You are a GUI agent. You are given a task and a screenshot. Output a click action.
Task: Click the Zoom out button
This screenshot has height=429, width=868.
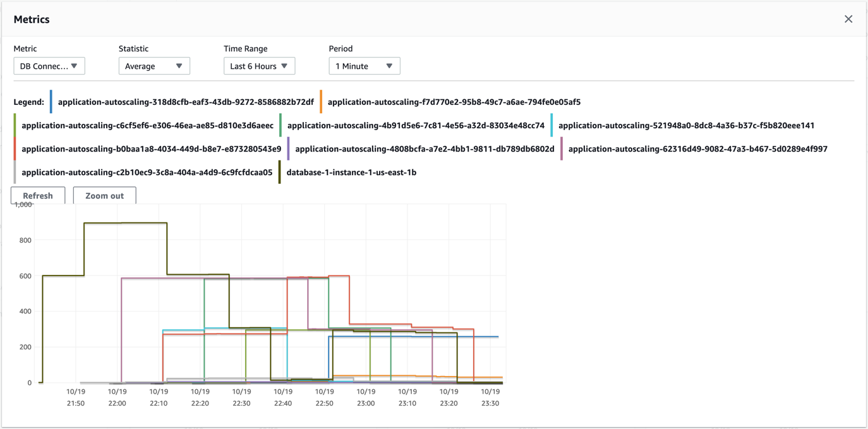[x=104, y=195]
